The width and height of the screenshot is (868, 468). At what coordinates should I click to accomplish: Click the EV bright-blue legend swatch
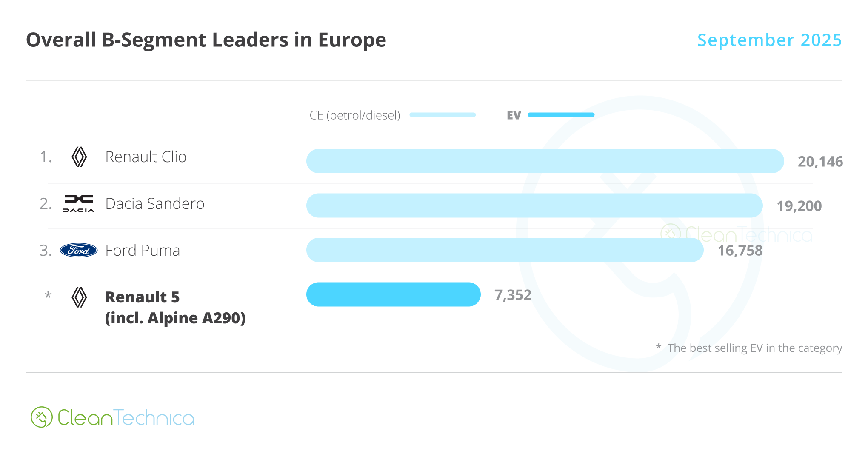561,115
